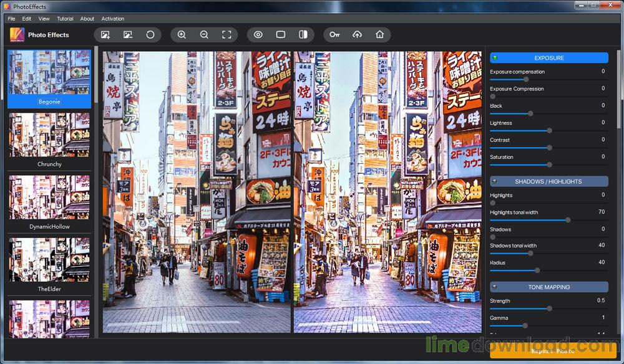Viewport: 624px width, 364px height.
Task: Open the activation key icon in the toolbar
Action: point(334,35)
